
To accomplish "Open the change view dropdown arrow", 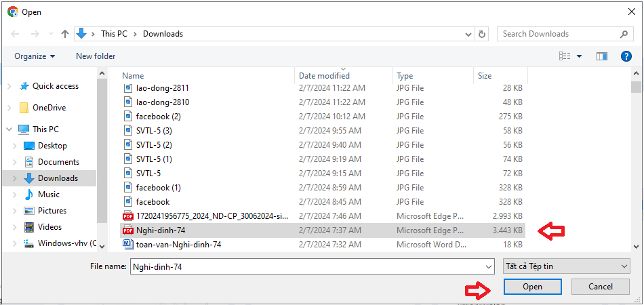I will pyautogui.click(x=580, y=56).
